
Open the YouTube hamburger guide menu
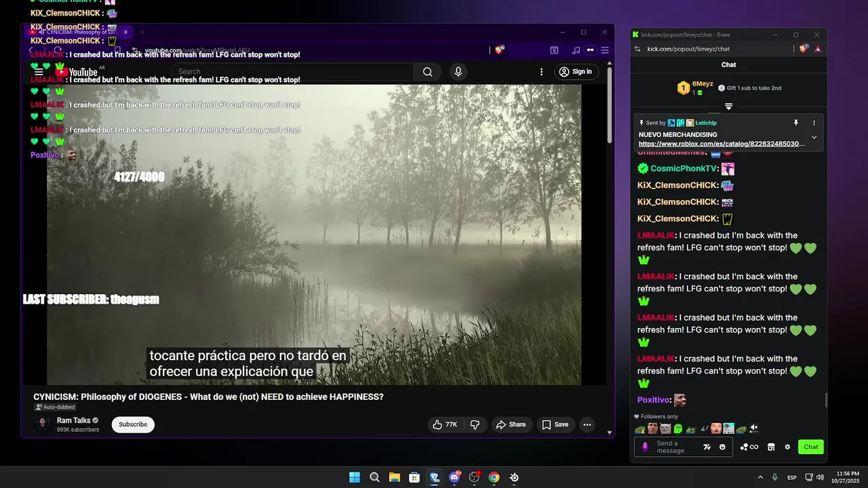click(x=39, y=72)
